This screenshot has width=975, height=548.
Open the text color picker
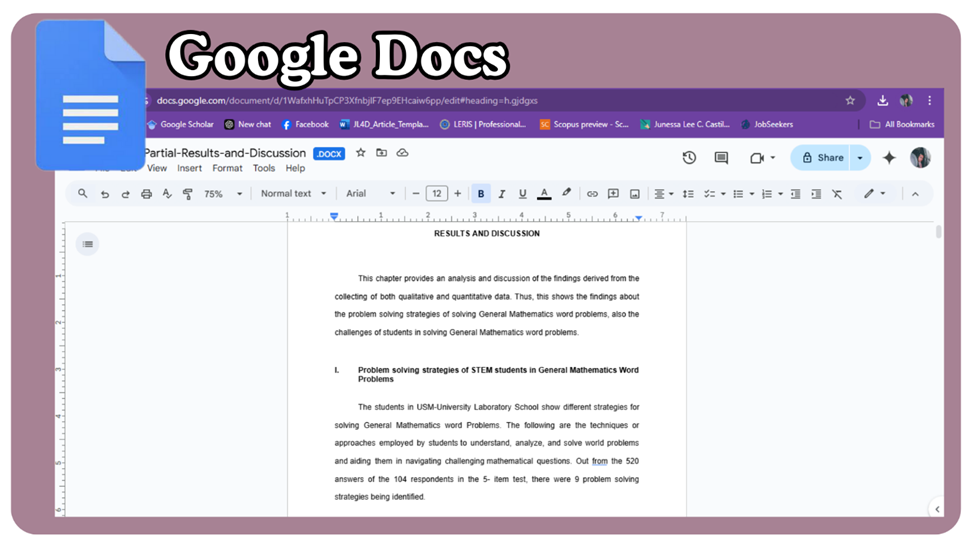tap(544, 194)
